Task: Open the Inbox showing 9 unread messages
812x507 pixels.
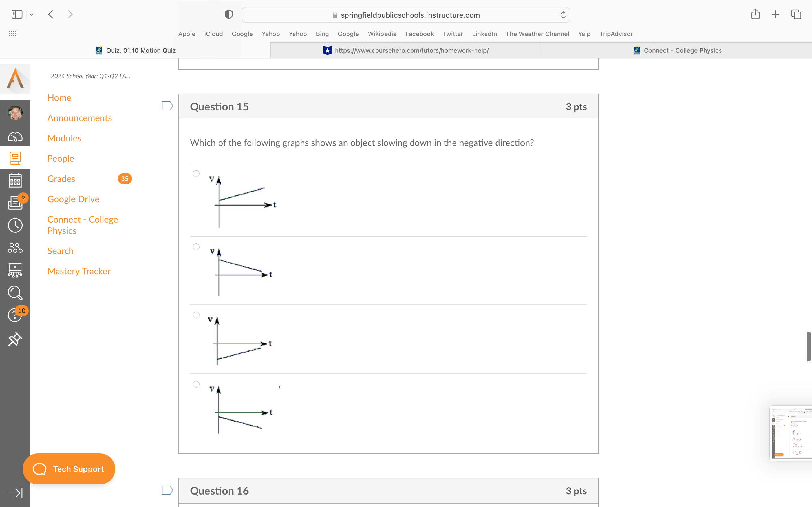Action: [15, 202]
